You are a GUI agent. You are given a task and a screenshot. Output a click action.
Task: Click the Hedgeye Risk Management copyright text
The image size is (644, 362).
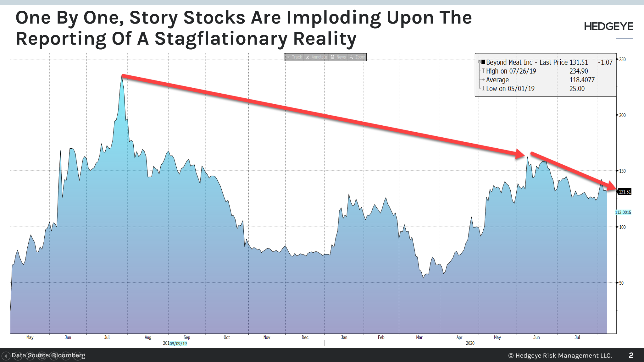pos(561,355)
